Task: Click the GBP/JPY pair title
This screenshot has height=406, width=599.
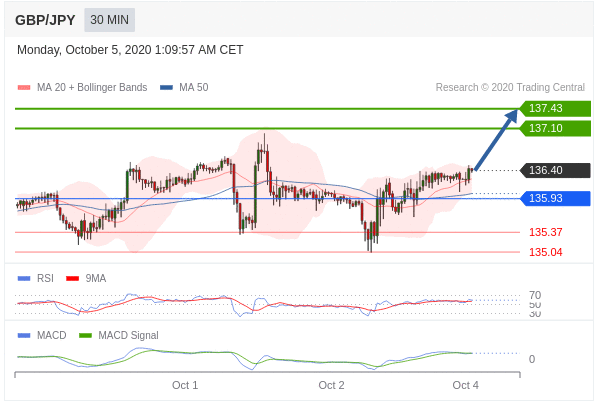Action: click(45, 20)
